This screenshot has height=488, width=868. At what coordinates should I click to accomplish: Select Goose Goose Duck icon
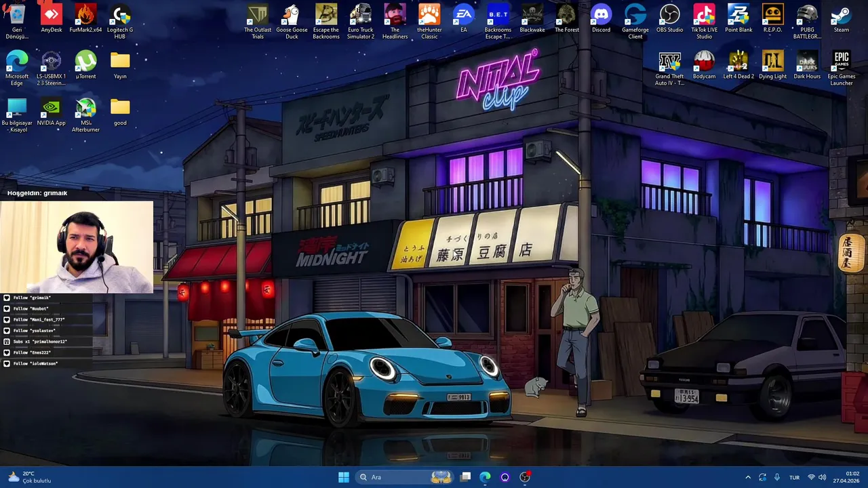[292, 22]
